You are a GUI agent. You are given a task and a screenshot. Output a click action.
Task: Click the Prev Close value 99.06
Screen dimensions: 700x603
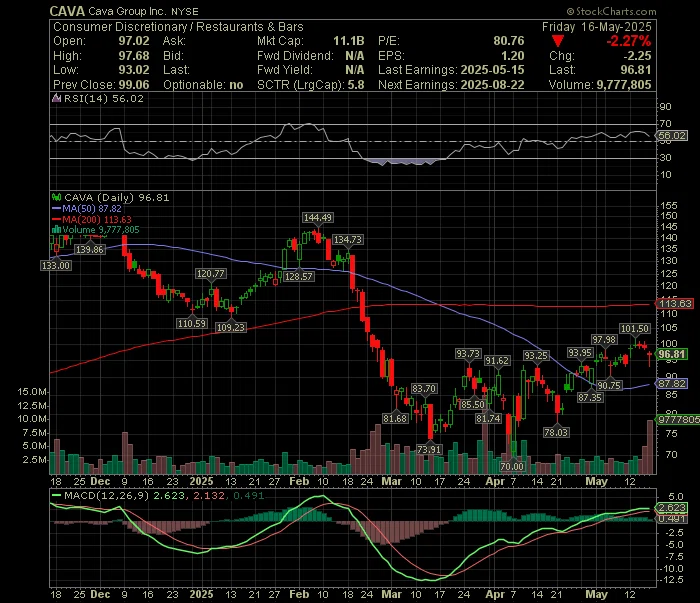[x=134, y=85]
